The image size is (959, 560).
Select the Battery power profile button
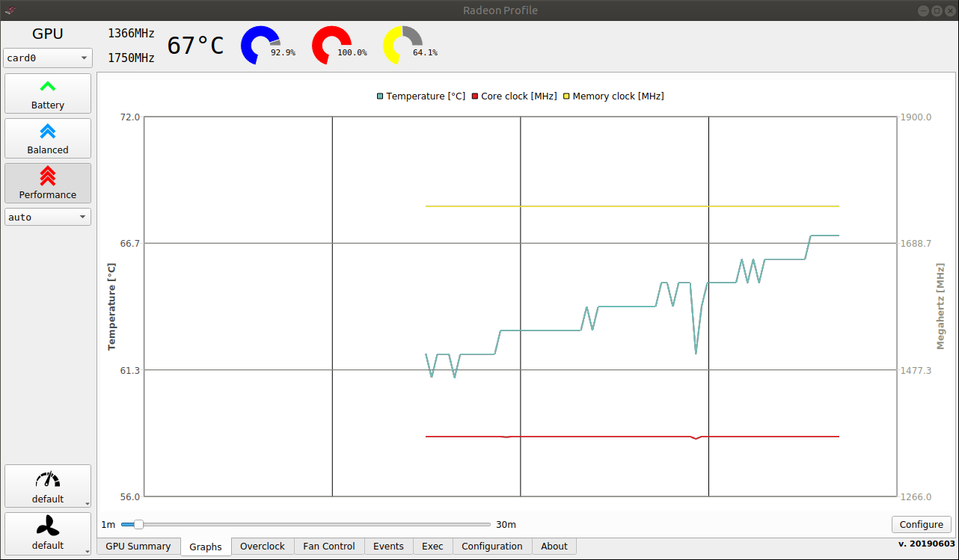click(48, 93)
